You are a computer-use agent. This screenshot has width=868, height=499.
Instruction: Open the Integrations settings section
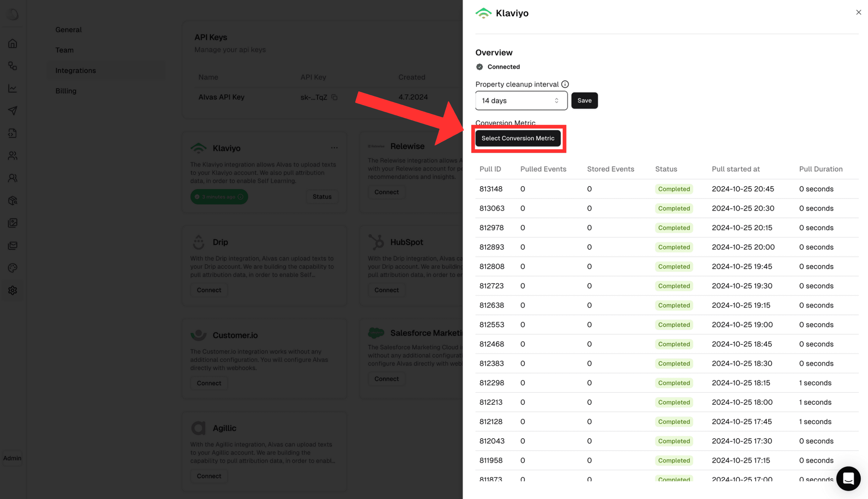[75, 70]
